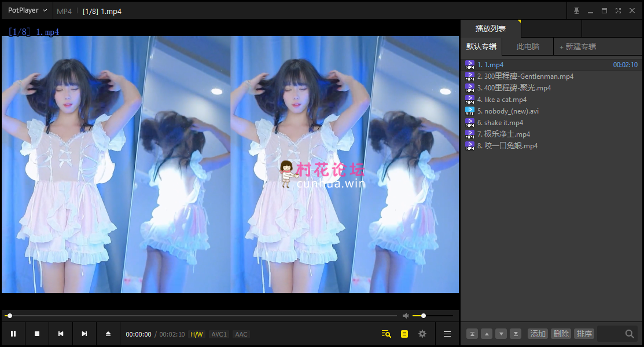Viewport: 644px width, 347px height.
Task: Go to the previous track
Action: pos(61,334)
